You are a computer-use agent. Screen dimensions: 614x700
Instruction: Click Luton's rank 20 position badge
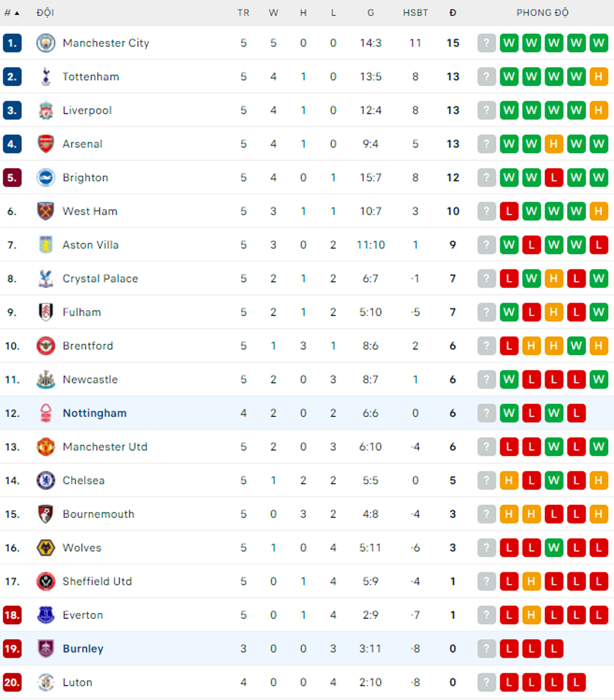pyautogui.click(x=12, y=682)
